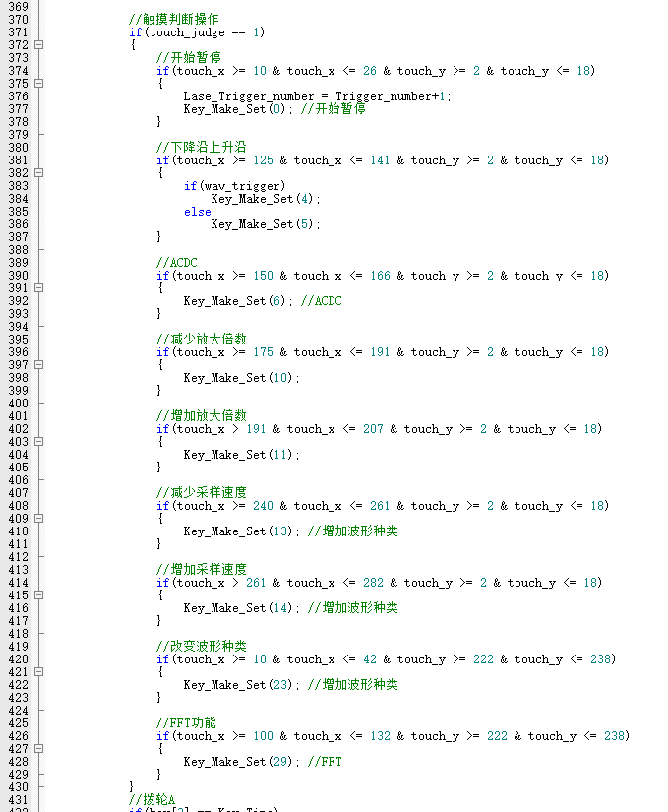Screen dimensions: 668x812
Task: Click the comment //下降沿上升沿
Action: coord(202,147)
